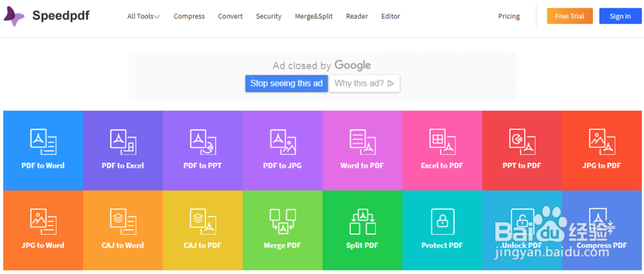Select the PDF to PPT icon
Viewport: 644px width, 274px height.
click(203, 142)
